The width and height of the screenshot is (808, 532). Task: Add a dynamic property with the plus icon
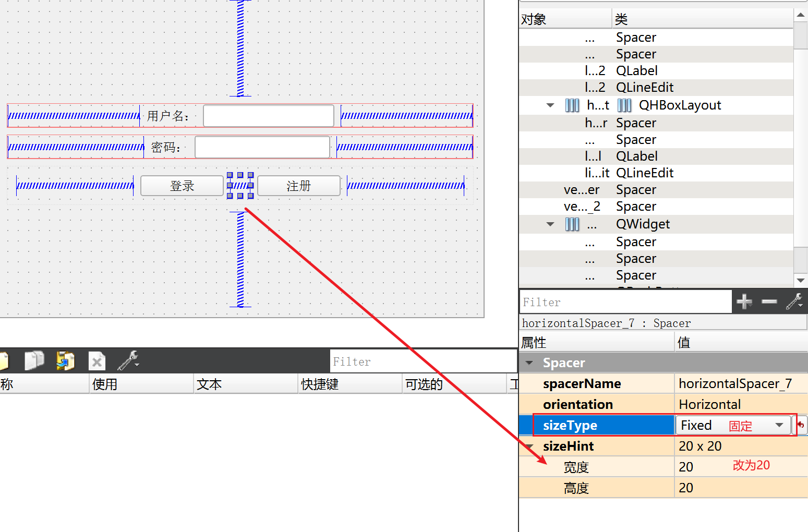(744, 301)
